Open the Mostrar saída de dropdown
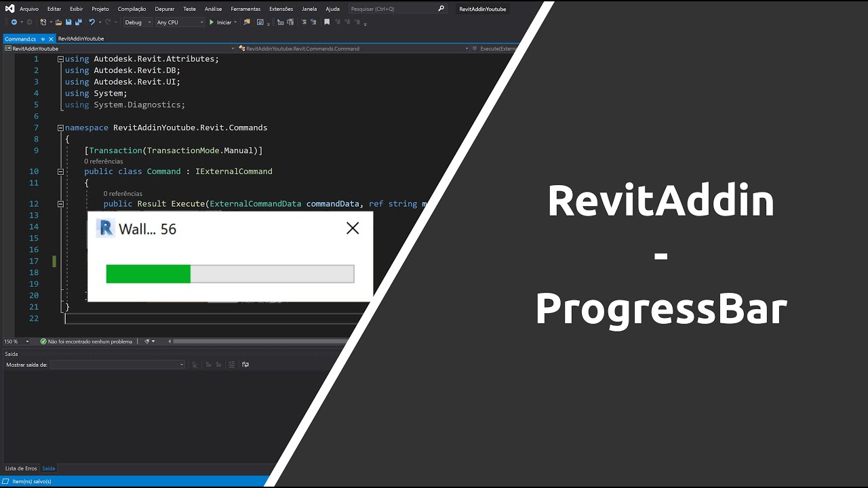The image size is (868, 488). 117,365
